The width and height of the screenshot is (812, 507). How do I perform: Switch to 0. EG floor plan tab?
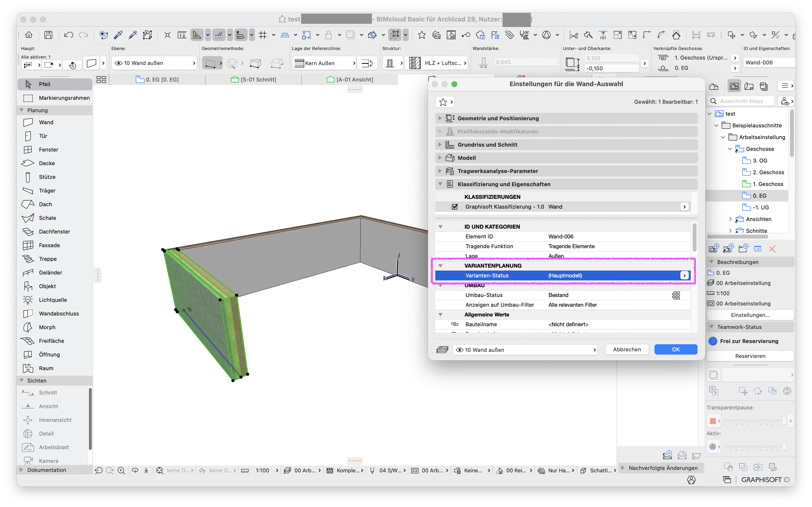tap(157, 80)
